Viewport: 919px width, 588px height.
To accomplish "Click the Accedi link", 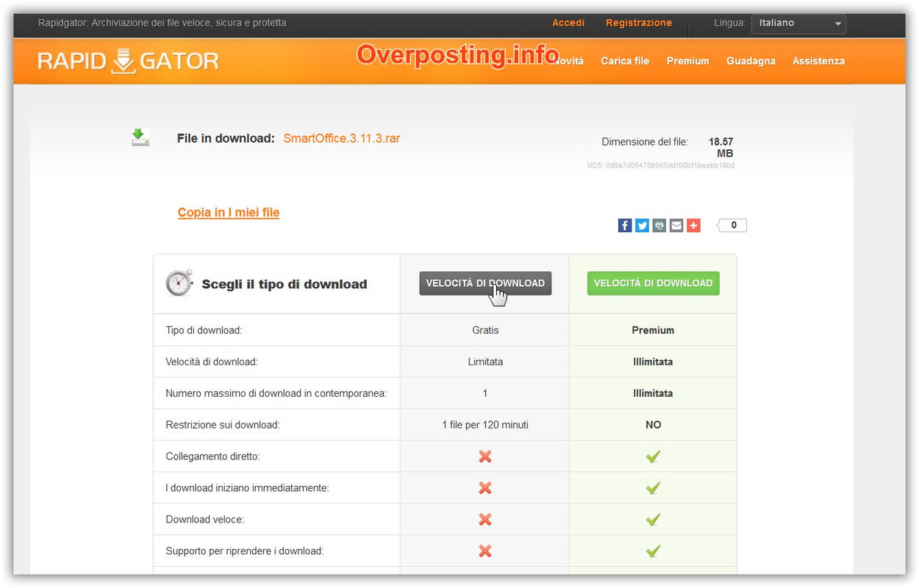I will [x=568, y=23].
